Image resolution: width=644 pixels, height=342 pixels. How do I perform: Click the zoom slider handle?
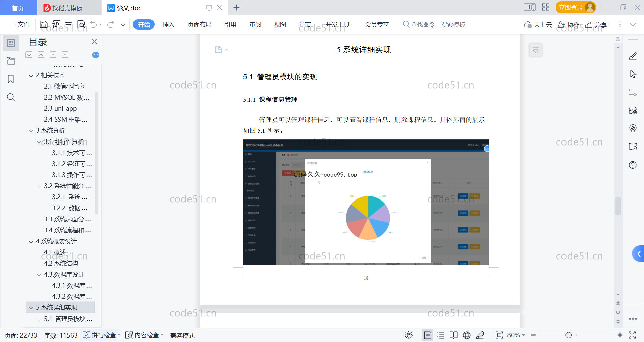coord(568,335)
